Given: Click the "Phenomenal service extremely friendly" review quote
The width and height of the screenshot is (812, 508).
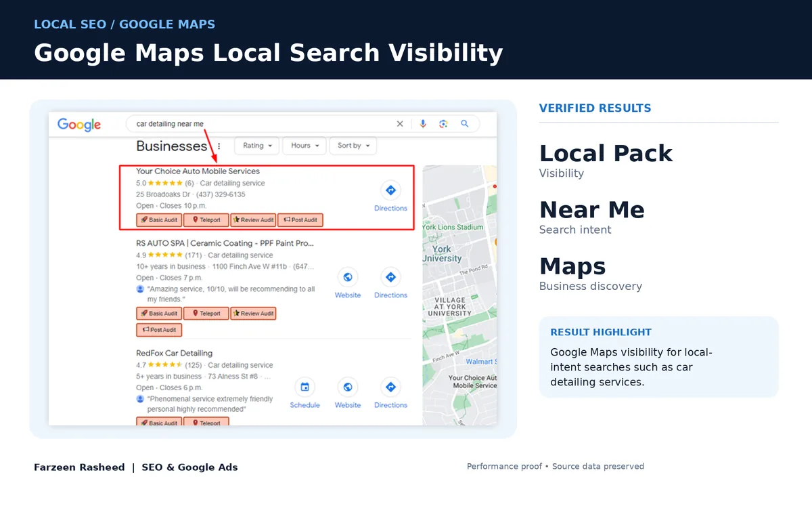Looking at the screenshot, I should coord(210,404).
